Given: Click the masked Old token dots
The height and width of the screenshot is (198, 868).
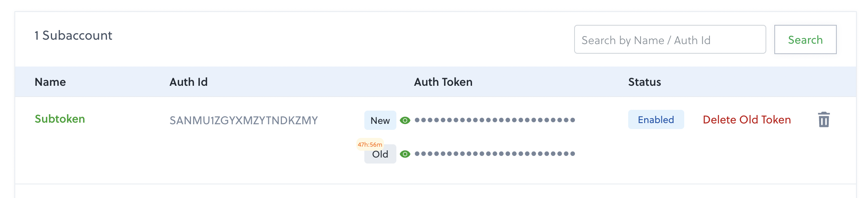Looking at the screenshot, I should pos(495,154).
